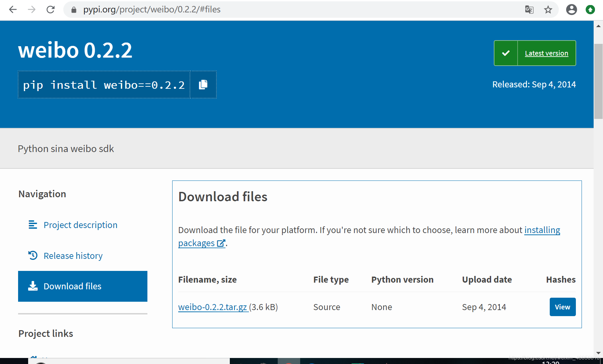The width and height of the screenshot is (603, 364).
Task: Click the View button for file hashes
Action: click(562, 307)
